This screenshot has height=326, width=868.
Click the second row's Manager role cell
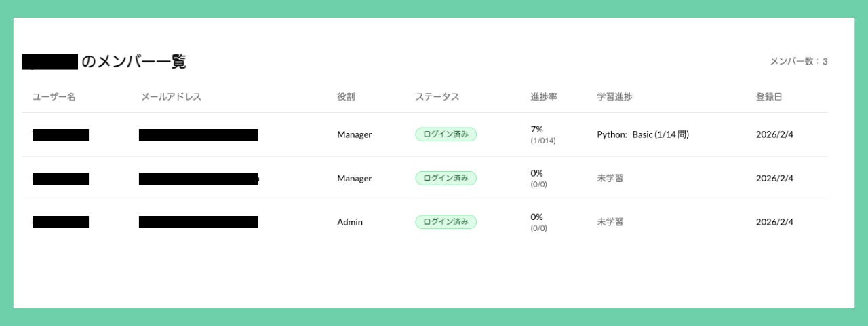click(355, 178)
